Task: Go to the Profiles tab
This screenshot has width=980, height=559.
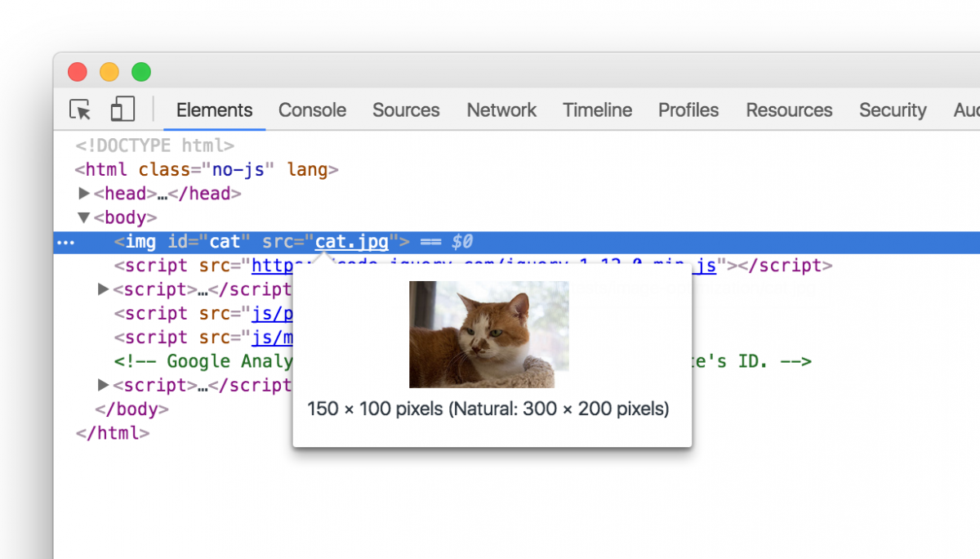Action: (688, 110)
